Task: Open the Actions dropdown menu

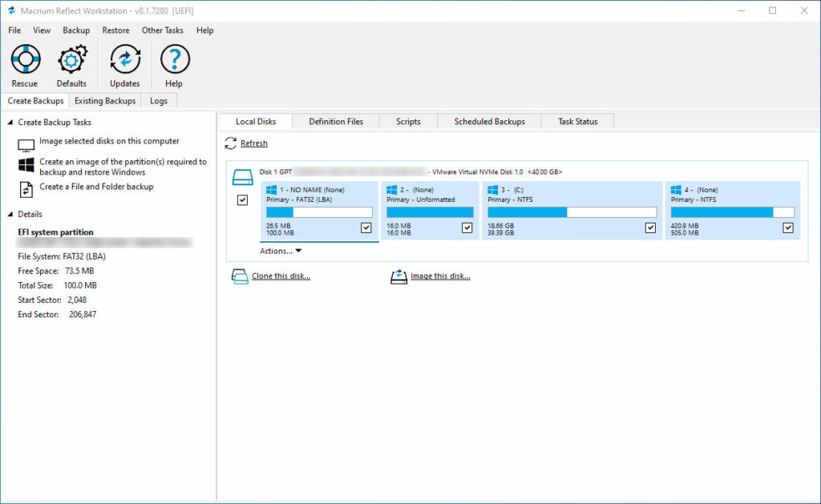Action: tap(281, 252)
